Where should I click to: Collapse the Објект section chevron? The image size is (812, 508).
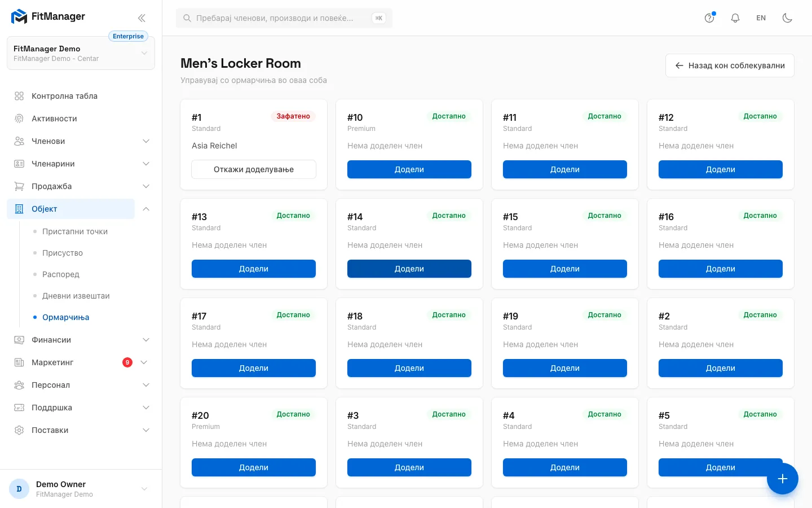(x=146, y=209)
